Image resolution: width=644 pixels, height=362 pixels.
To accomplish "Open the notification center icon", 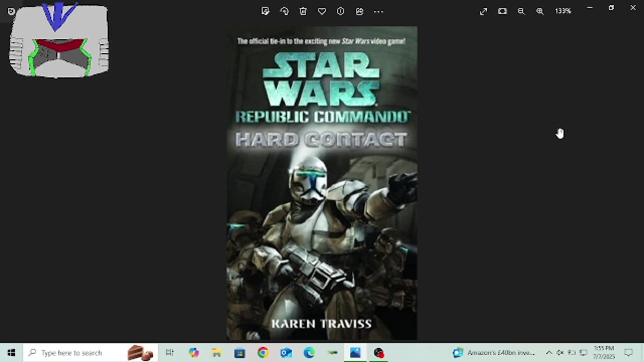I will pos(628,353).
